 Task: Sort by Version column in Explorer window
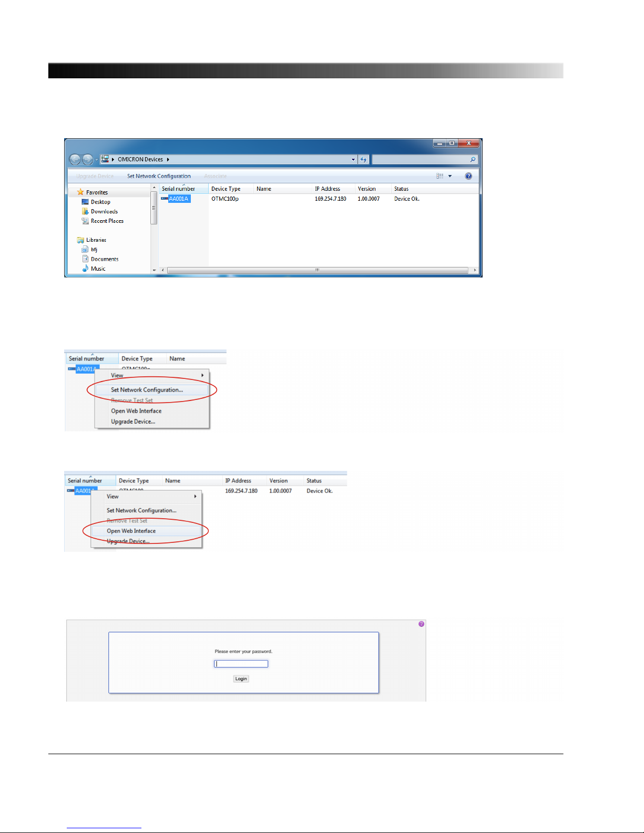pyautogui.click(x=373, y=189)
